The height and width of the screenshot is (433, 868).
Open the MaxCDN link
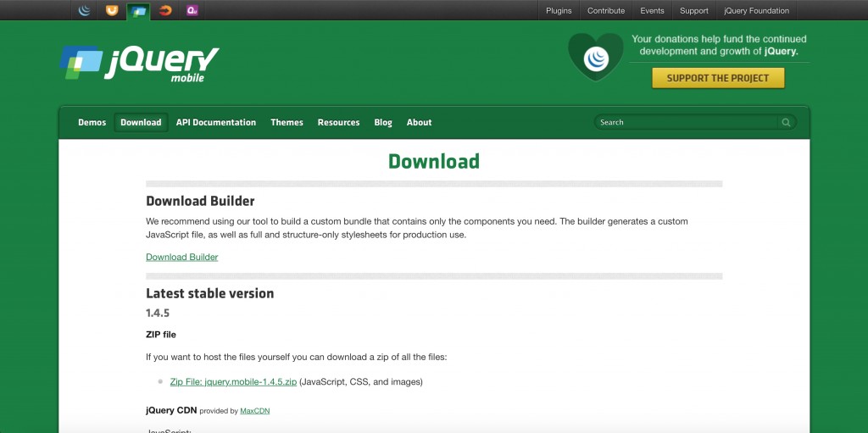point(254,411)
